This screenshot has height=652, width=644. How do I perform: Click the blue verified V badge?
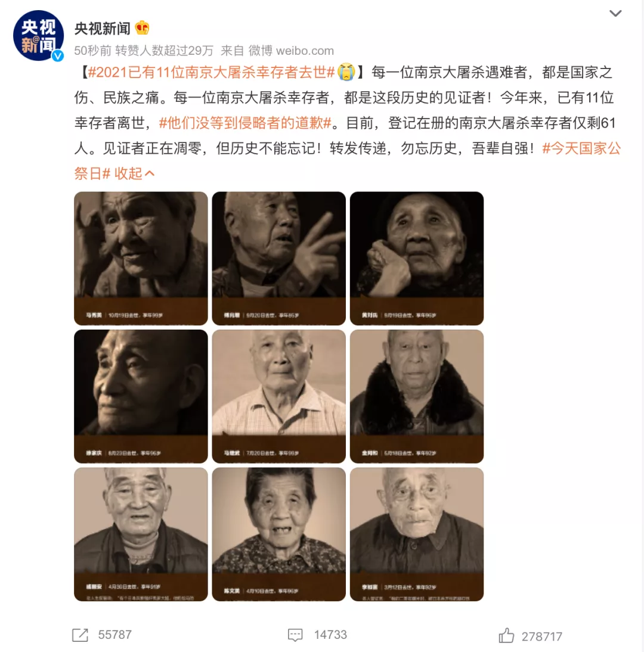pos(57,55)
